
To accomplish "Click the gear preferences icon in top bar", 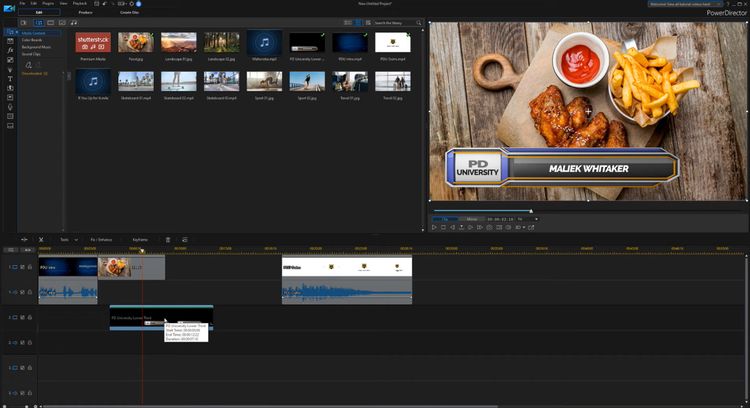I will coord(132,3).
